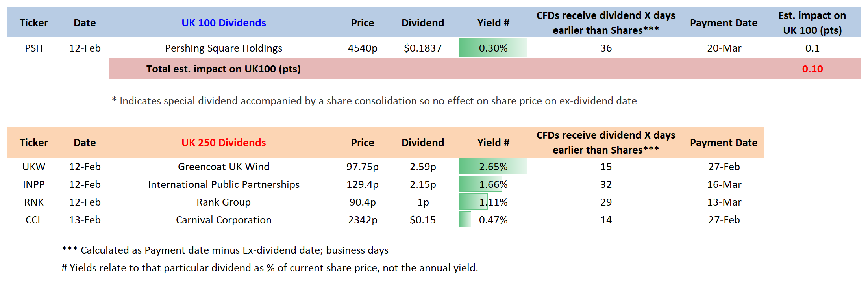Click the Est. impact on UK 100 header
This screenshot has width=868, height=282.
pyautogui.click(x=812, y=23)
